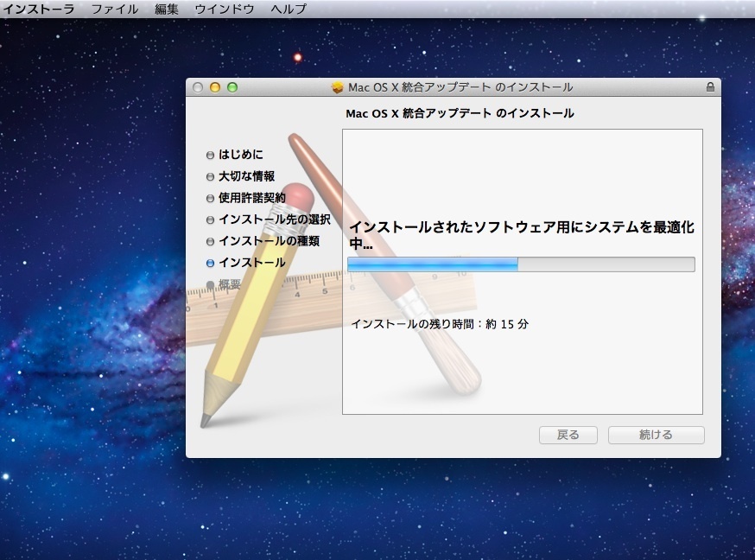The image size is (755, 560).
Task: Open the インストーラ application menu
Action: point(39,9)
